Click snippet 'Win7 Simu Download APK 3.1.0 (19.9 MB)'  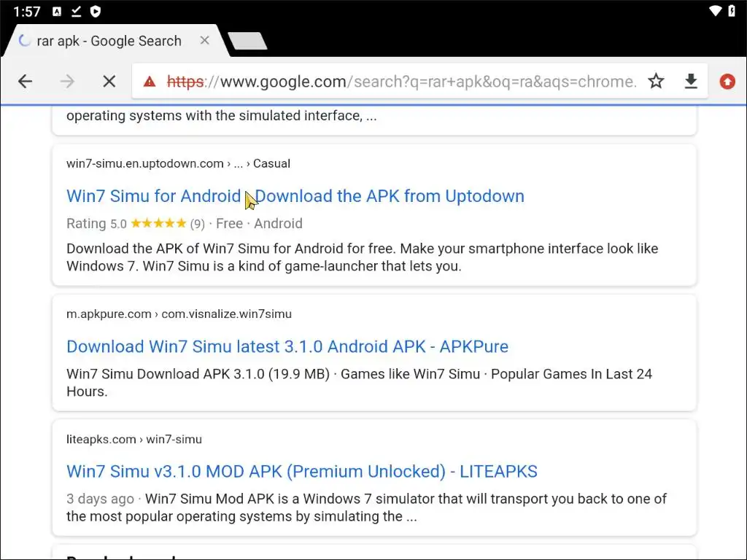coord(198,374)
